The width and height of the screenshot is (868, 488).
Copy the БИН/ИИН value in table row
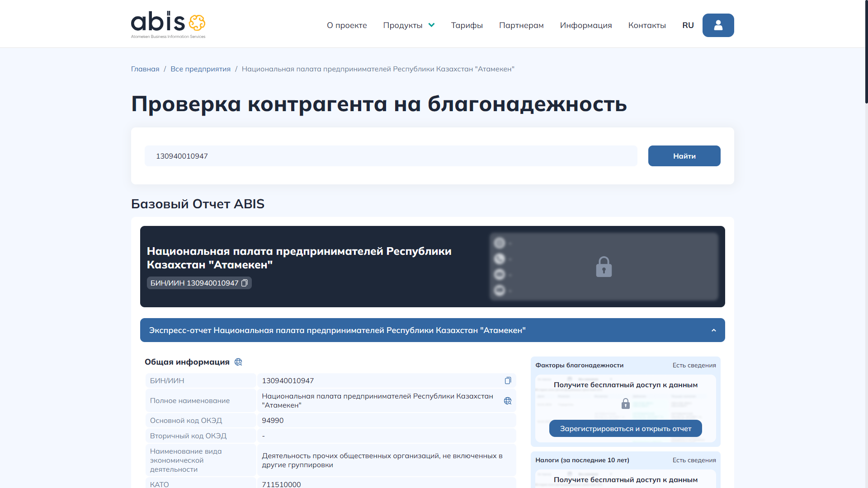coord(508,380)
